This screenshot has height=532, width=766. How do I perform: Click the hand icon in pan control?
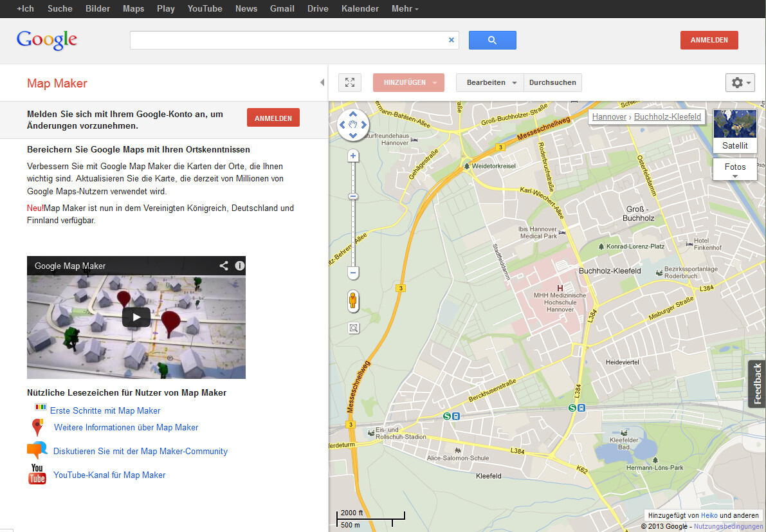[353, 125]
